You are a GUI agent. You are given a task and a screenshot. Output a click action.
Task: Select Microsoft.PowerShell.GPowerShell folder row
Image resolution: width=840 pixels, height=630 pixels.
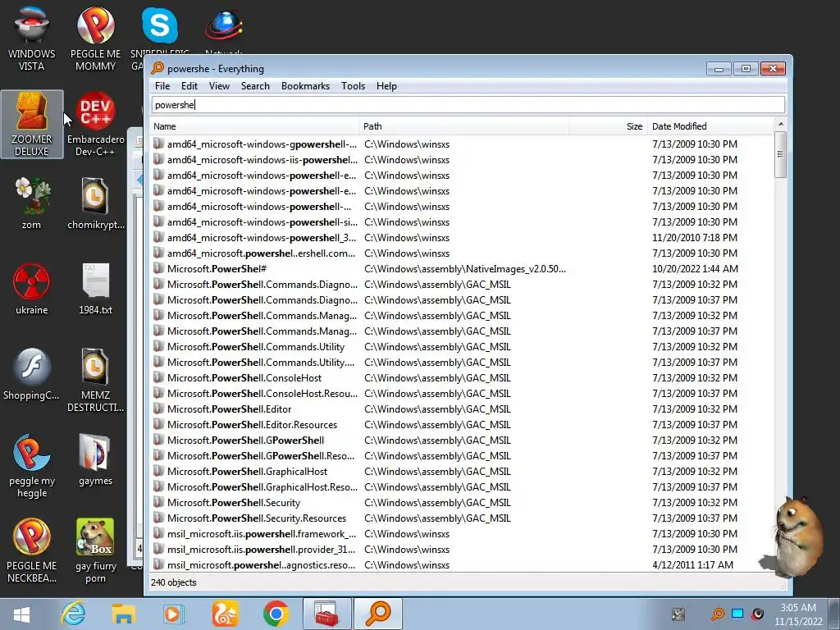(463, 441)
